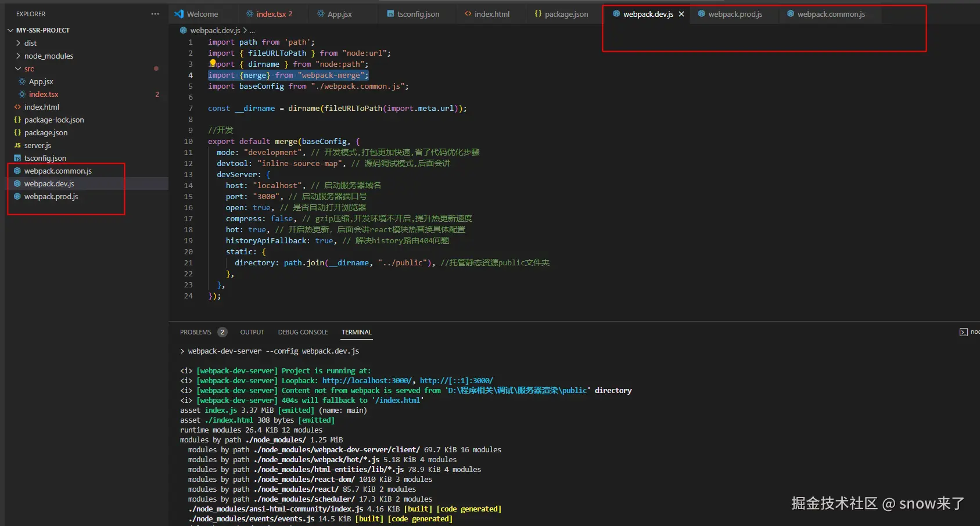Click the breadcrumb ellipsis symbol segment

[252, 30]
